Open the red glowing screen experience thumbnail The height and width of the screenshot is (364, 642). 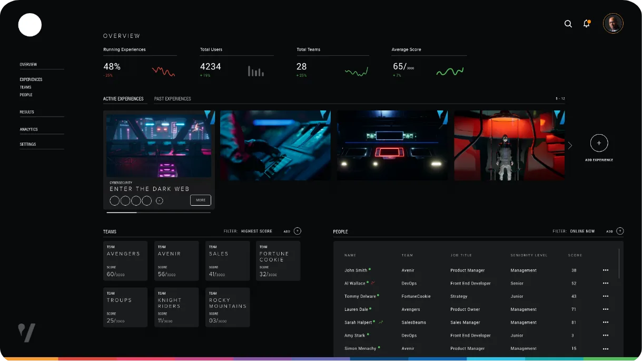tap(392, 145)
